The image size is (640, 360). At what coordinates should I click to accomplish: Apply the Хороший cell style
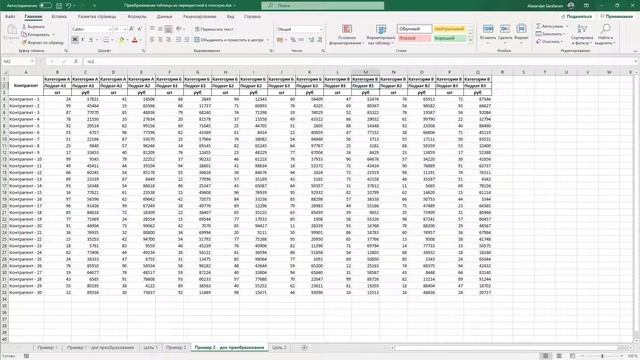pyautogui.click(x=449, y=38)
